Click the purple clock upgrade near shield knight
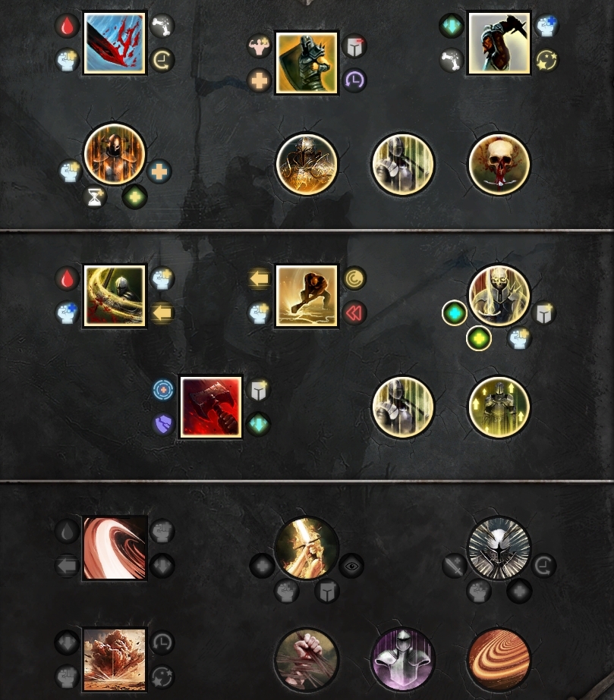 (354, 80)
